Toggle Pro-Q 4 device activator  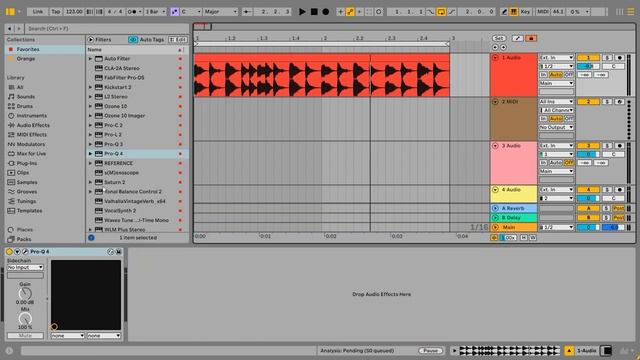(x=9, y=252)
